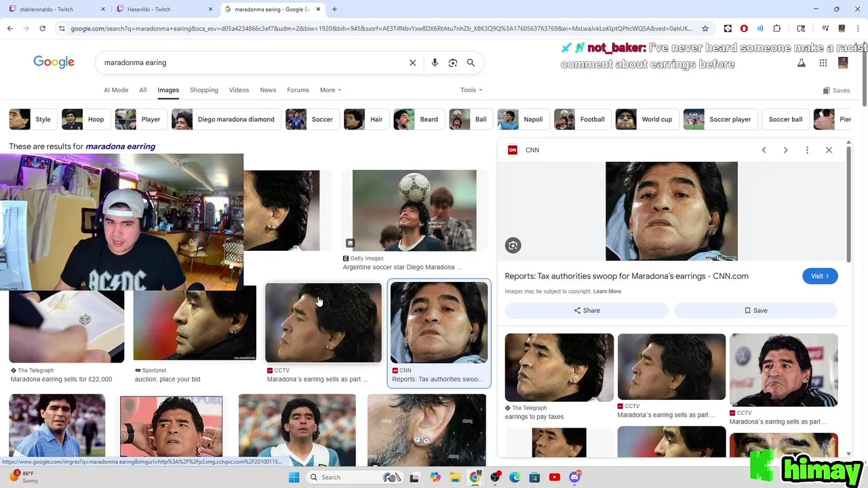Viewport: 868px width, 488px height.
Task: Expand the More search categories dropdown
Action: click(x=330, y=89)
